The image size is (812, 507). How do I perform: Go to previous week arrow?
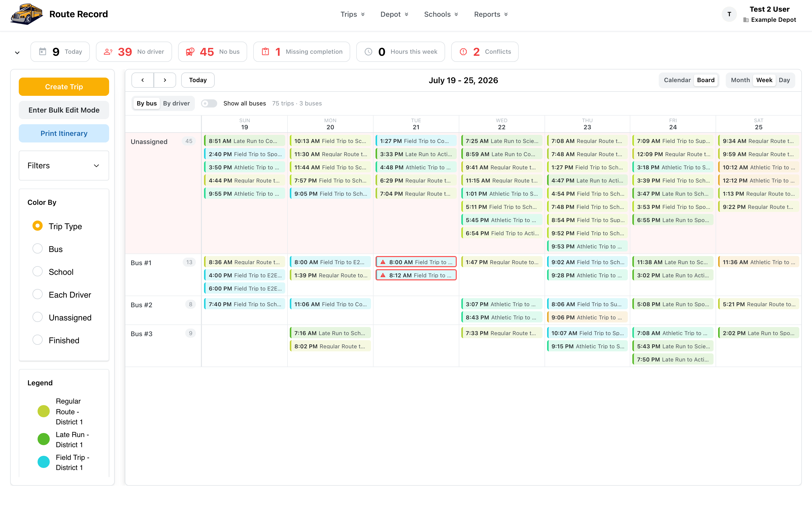tap(143, 80)
